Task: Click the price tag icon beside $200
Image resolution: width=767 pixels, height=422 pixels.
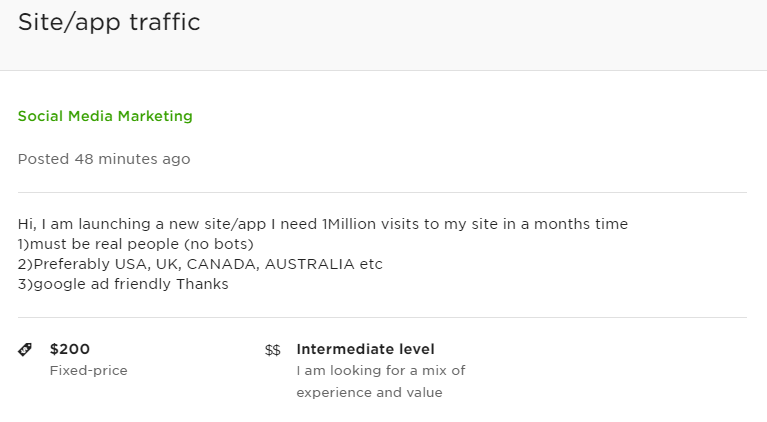Action: (x=25, y=350)
